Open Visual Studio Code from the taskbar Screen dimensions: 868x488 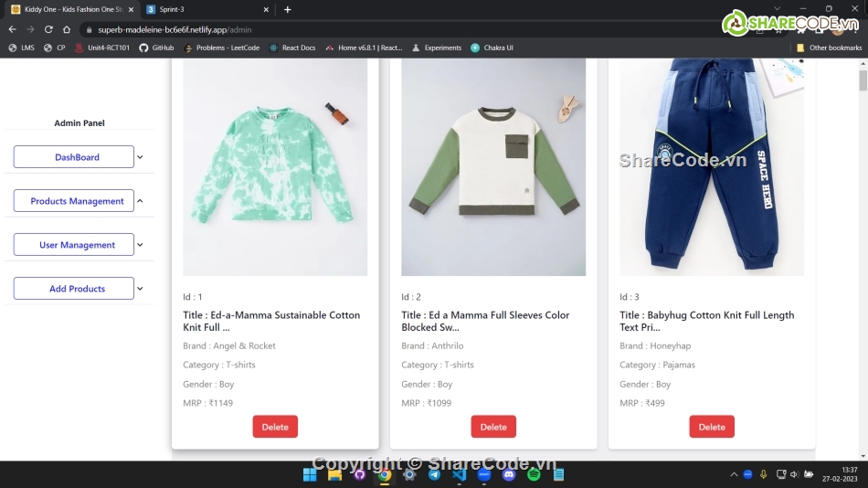coord(459,474)
